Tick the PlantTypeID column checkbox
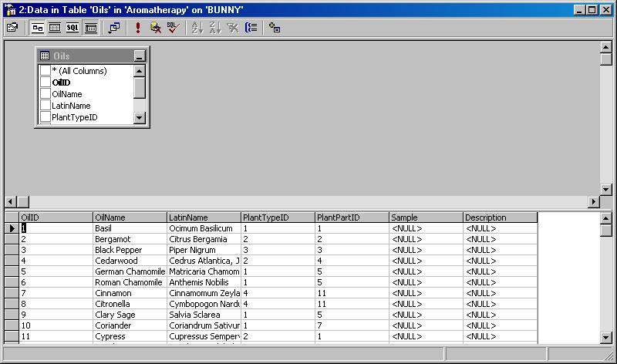The image size is (617, 364). click(x=46, y=117)
